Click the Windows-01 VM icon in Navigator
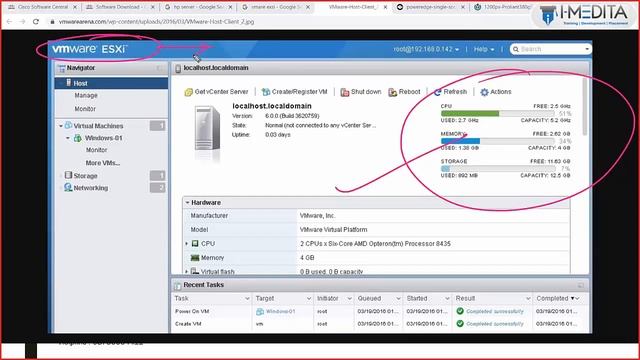The width and height of the screenshot is (640, 360). point(78,138)
